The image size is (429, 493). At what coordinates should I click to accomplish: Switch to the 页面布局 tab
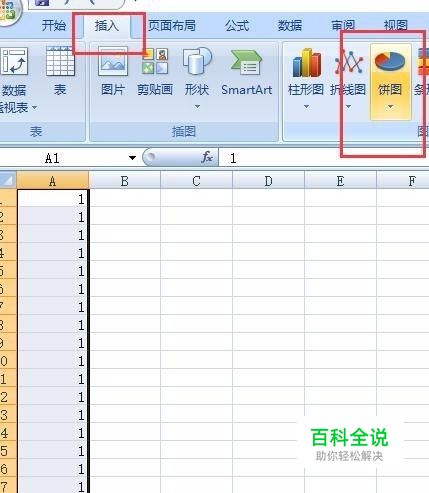(172, 25)
